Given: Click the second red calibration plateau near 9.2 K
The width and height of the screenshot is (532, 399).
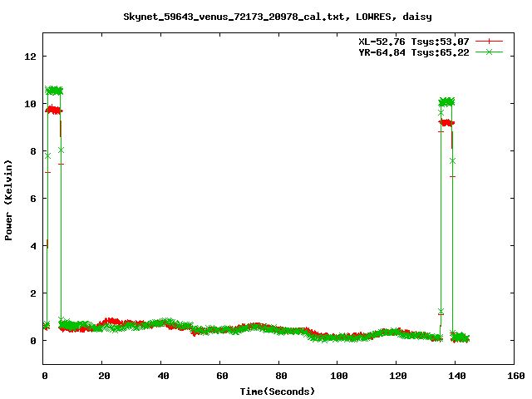Looking at the screenshot, I should 446,122.
